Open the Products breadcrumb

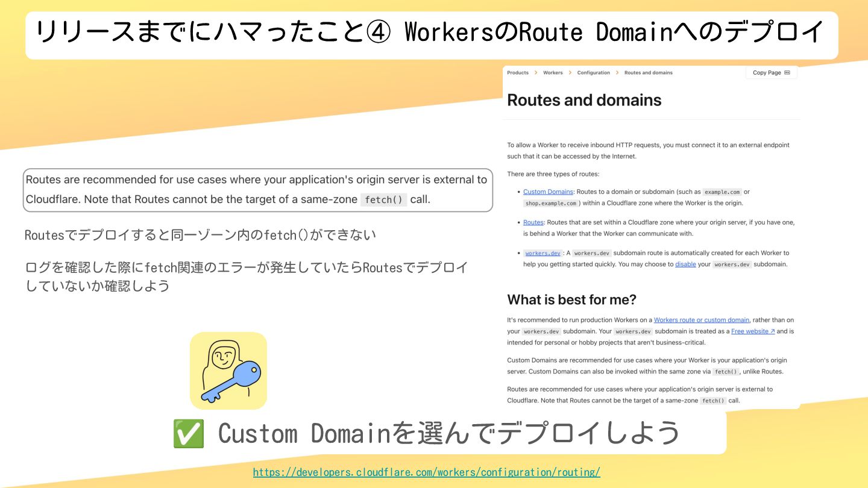coord(518,73)
